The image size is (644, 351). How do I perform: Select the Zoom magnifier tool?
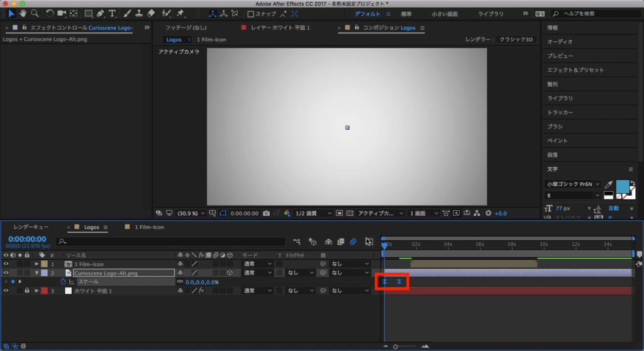pos(35,13)
